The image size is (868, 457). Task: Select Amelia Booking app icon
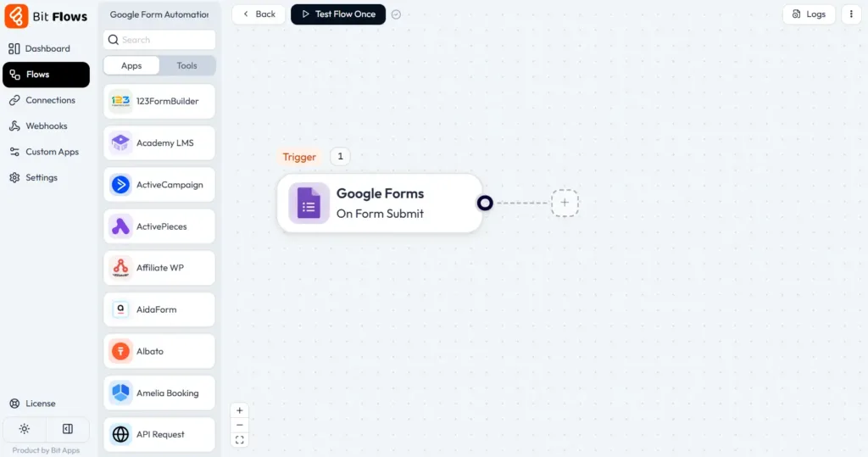pyautogui.click(x=120, y=393)
